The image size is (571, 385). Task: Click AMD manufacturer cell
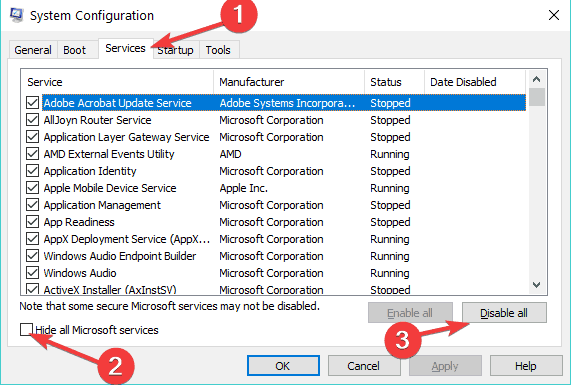[x=231, y=154]
